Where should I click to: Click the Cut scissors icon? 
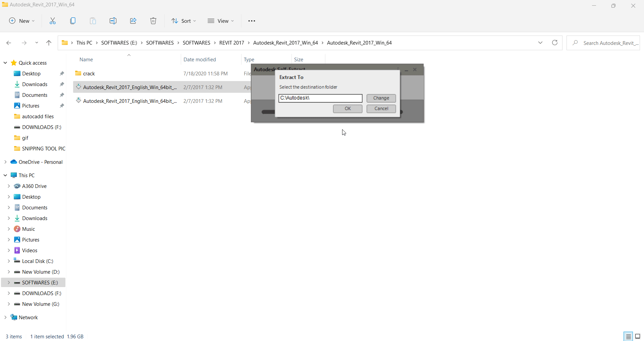(x=53, y=21)
